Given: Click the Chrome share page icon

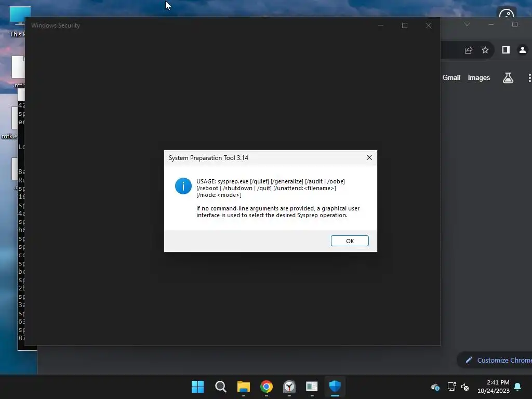Looking at the screenshot, I should click(x=469, y=50).
